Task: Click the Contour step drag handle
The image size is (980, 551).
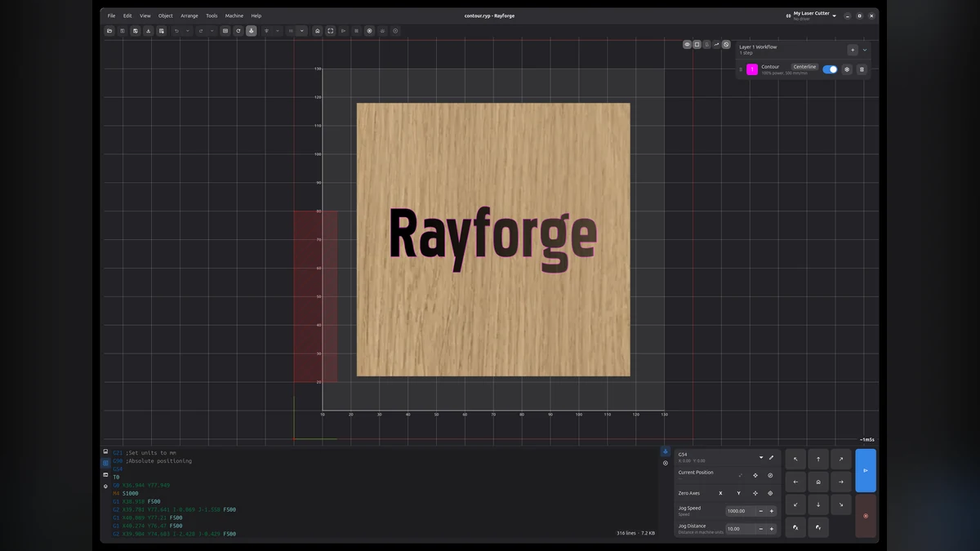Action: (x=741, y=69)
